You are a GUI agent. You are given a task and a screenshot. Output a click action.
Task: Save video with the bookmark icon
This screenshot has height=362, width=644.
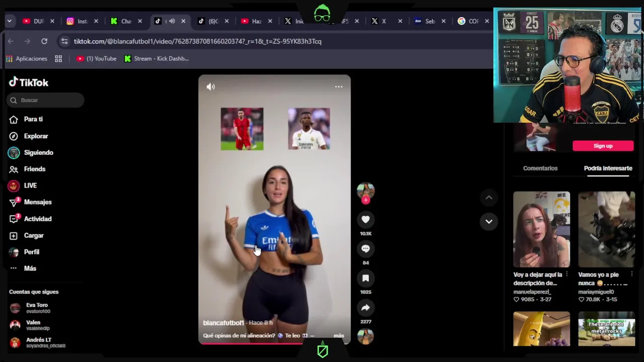click(x=366, y=278)
